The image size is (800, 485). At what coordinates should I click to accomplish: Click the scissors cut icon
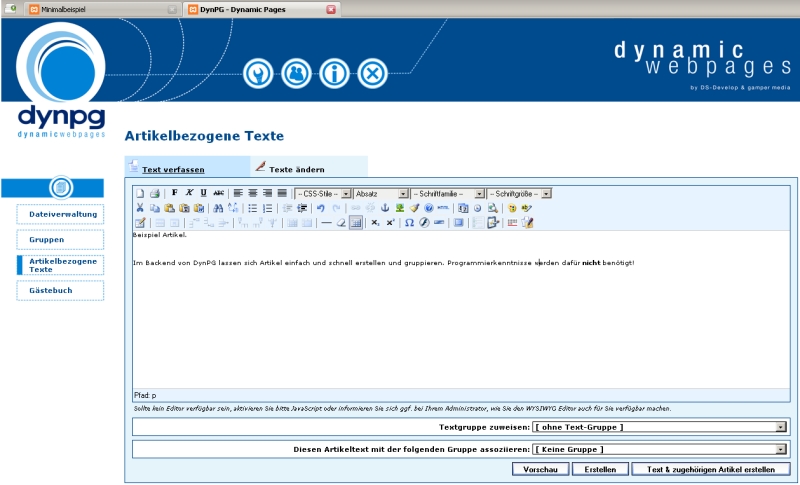tap(141, 208)
